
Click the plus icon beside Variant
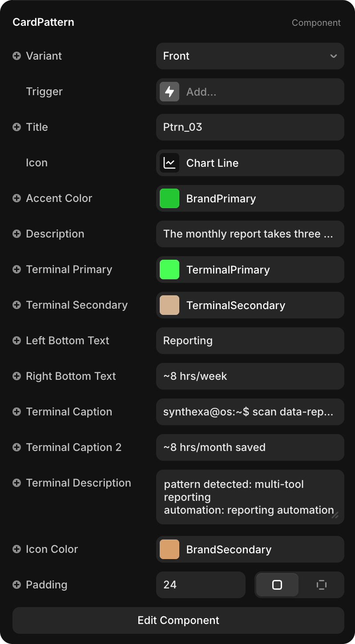pyautogui.click(x=16, y=56)
